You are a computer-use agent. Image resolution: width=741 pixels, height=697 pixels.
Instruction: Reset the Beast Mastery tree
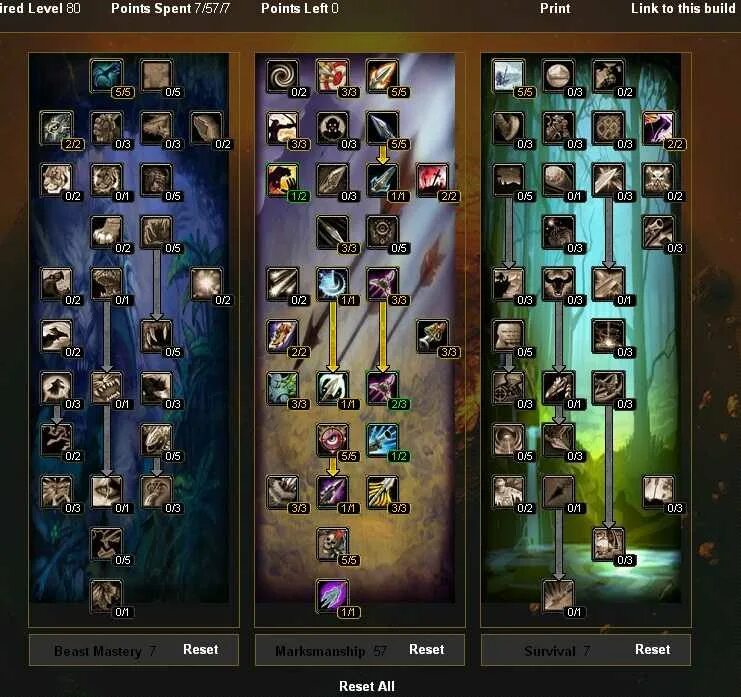pyautogui.click(x=200, y=649)
